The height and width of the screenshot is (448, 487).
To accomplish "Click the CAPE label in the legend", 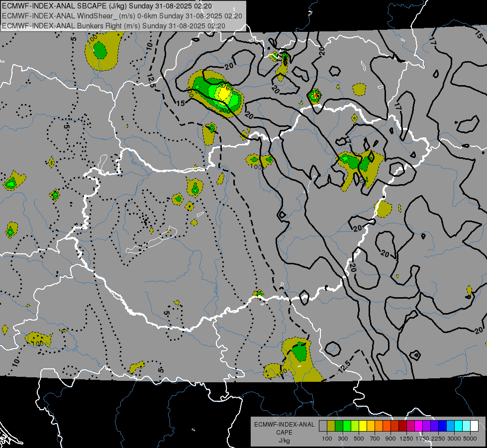I will tap(284, 432).
